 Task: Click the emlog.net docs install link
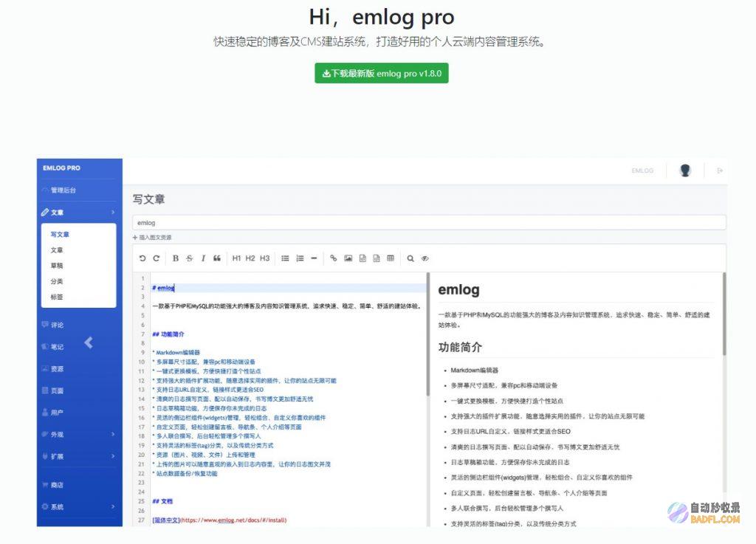pyautogui.click(x=219, y=520)
